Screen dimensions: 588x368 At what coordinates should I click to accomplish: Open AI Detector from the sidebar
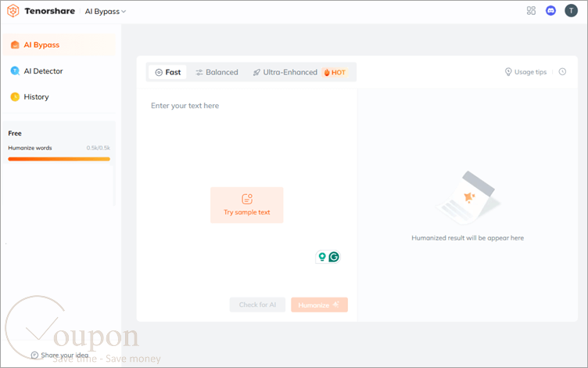(59, 71)
